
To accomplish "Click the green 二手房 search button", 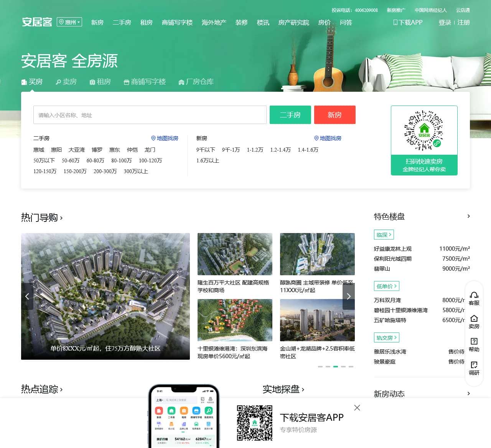I will pyautogui.click(x=290, y=115).
